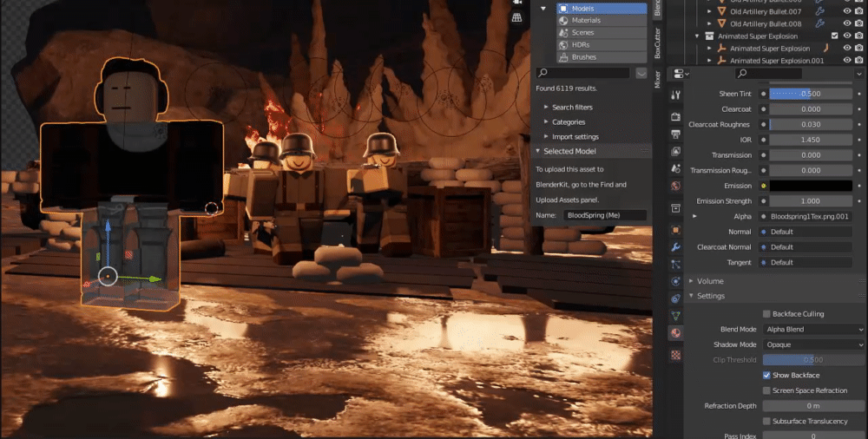Image resolution: width=868 pixels, height=439 pixels.
Task: Switch to the Mixer sidebar tab
Action: 658,79
